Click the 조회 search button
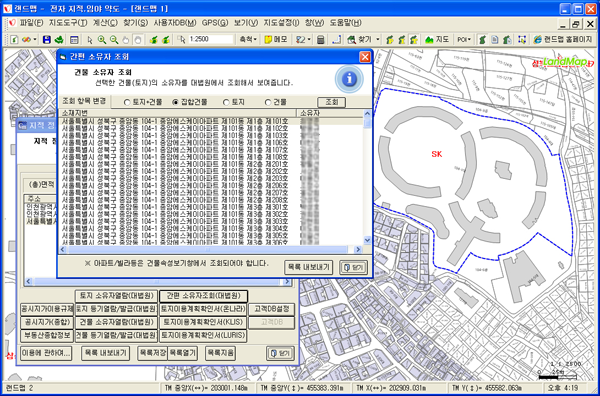The height and width of the screenshot is (396, 600). [x=331, y=102]
